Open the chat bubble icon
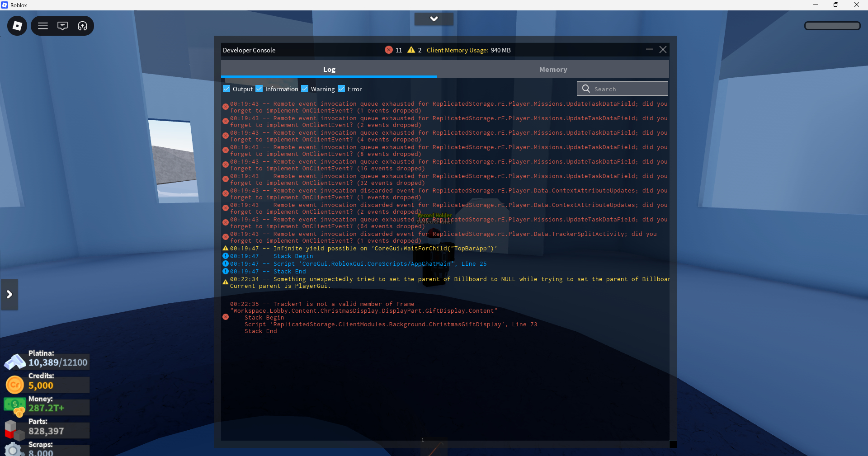Screen dimensions: 868x456 (62, 26)
